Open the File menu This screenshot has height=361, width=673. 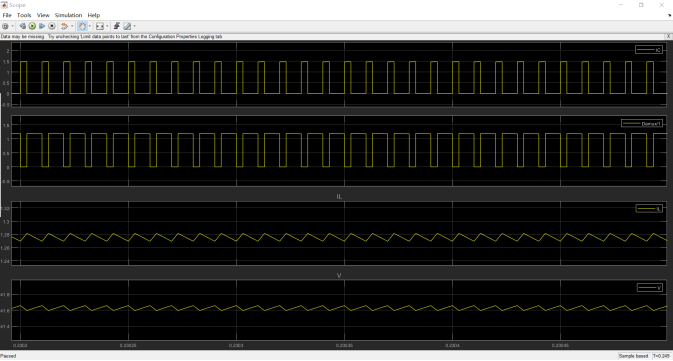click(x=7, y=15)
